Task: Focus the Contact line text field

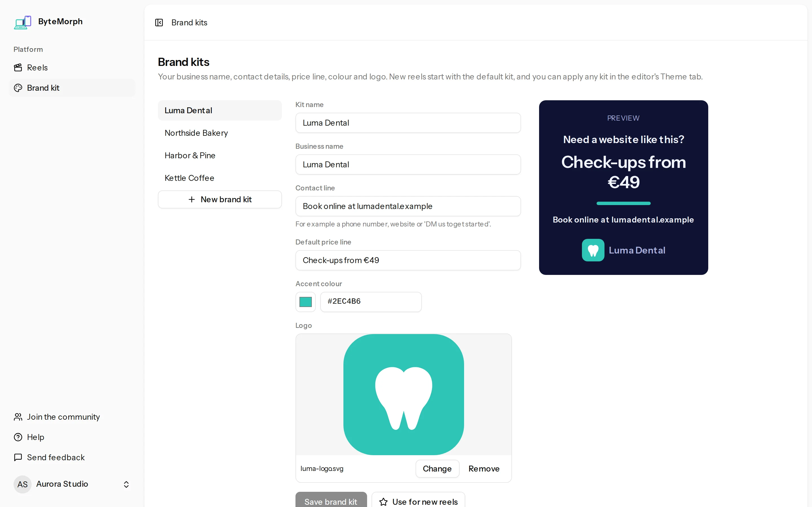Action: coord(408,206)
